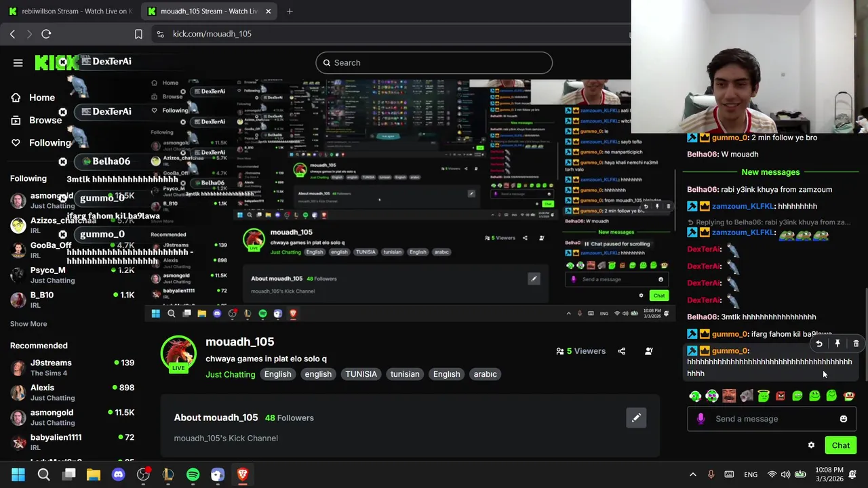Jump to New messages divider

[x=770, y=172]
